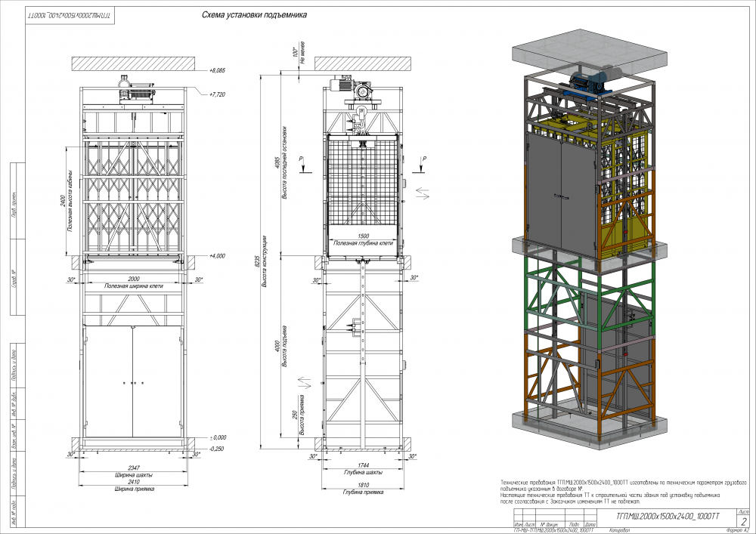Click the gray double doors in 3D model
756x534 pixels.
561,195
